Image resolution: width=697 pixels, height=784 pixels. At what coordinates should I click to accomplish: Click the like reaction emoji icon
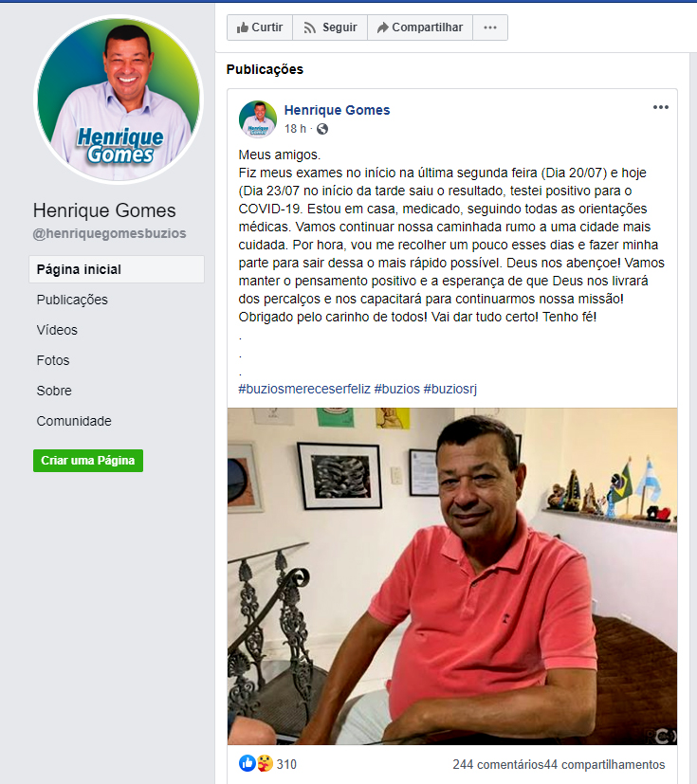coord(247,763)
